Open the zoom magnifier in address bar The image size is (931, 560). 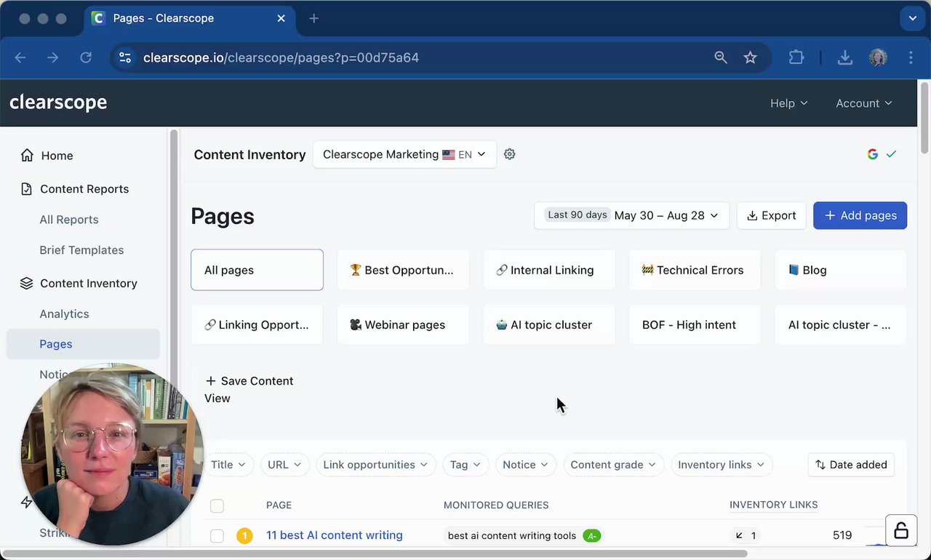click(721, 57)
